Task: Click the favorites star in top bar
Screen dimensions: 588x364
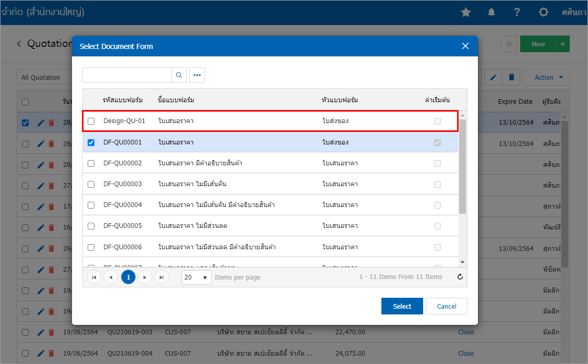Action: tap(465, 12)
